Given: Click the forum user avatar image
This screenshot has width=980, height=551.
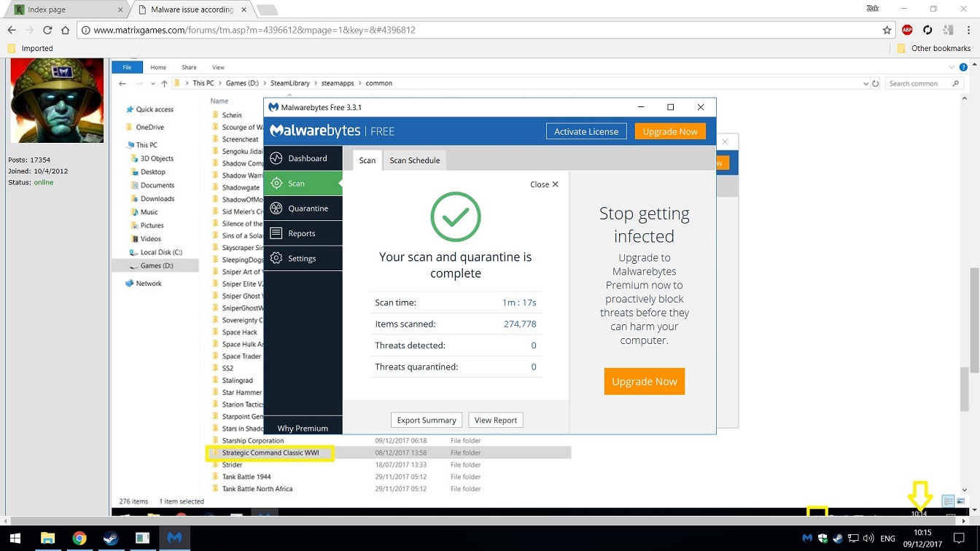Looking at the screenshot, I should [57, 101].
